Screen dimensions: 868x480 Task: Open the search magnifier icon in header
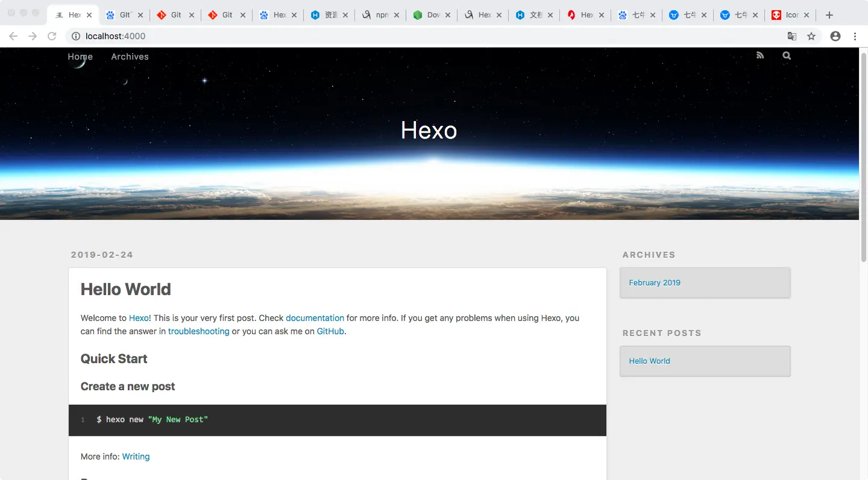pos(787,55)
